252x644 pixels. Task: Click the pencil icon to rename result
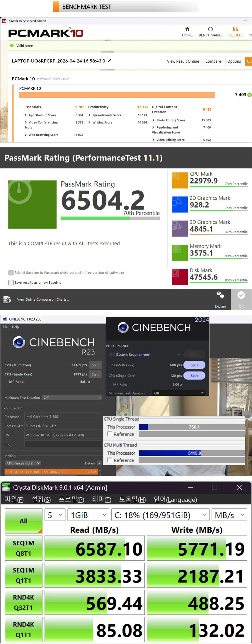click(110, 61)
